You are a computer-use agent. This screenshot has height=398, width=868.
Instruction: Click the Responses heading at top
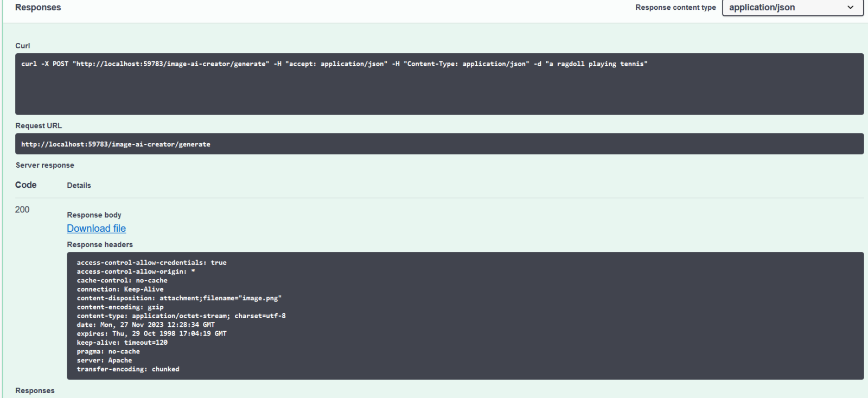pos(38,8)
